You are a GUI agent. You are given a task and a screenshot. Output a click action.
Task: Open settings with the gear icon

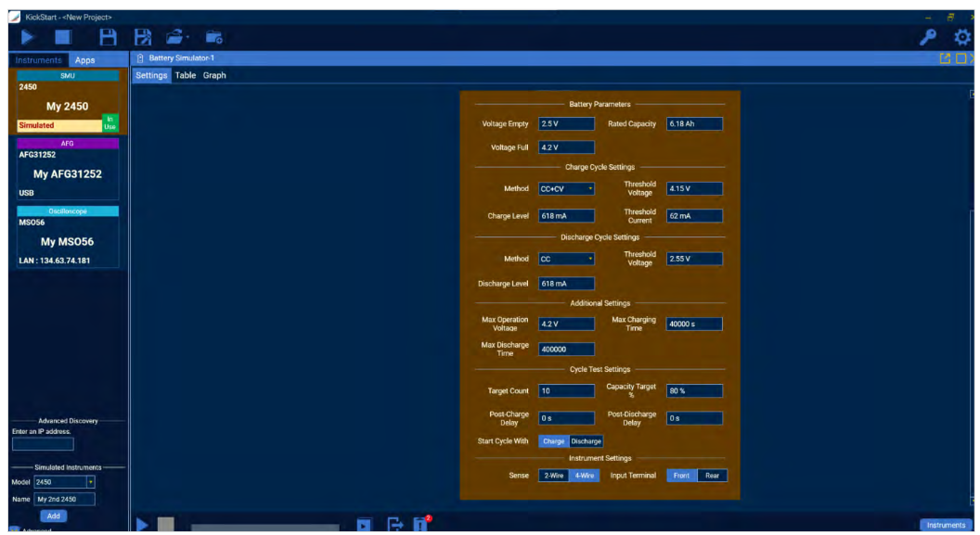point(962,37)
